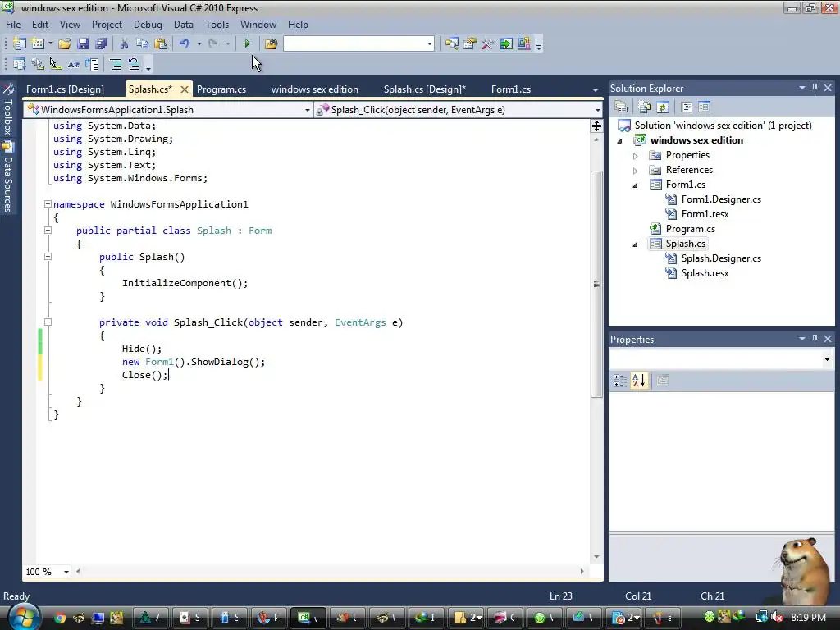The height and width of the screenshot is (630, 840).
Task: Click the Start Page green arrow icon
Action: pos(505,44)
